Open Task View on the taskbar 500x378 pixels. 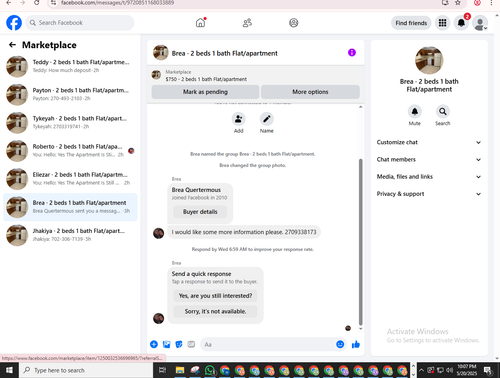click(162, 370)
